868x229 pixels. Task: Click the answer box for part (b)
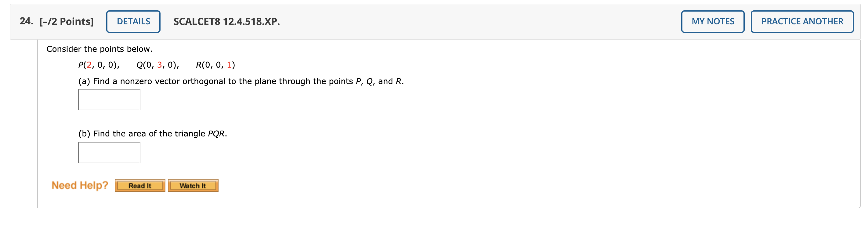109,153
